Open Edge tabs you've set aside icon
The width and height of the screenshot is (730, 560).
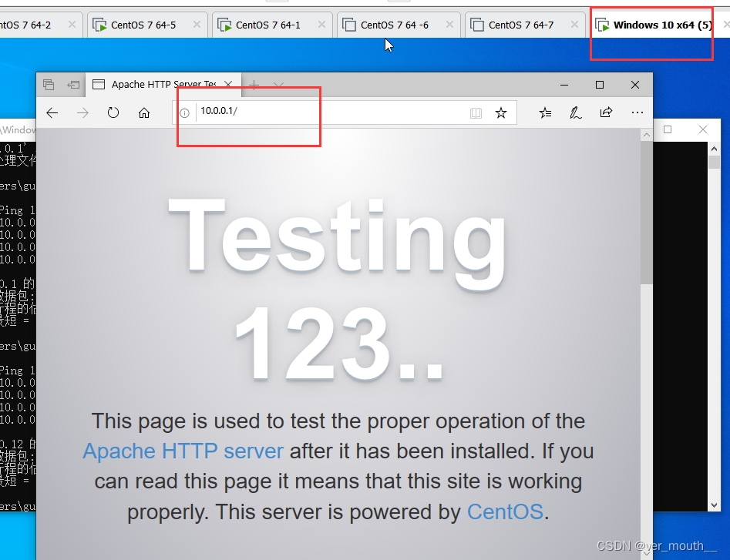tap(49, 85)
